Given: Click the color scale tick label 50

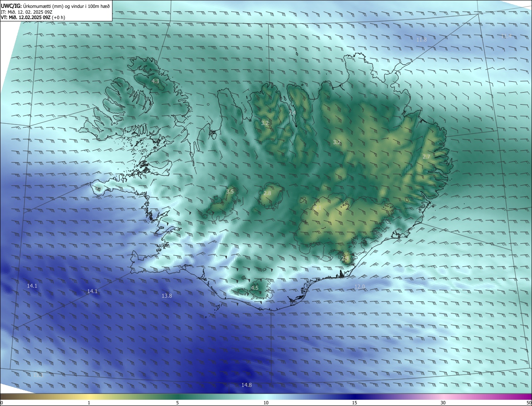Looking at the screenshot, I should [529, 403].
